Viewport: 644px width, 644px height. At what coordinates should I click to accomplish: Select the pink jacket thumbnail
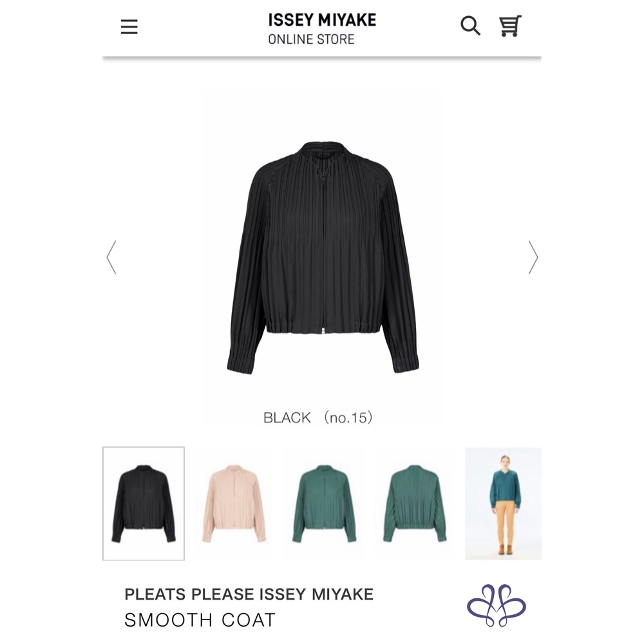pyautogui.click(x=234, y=504)
